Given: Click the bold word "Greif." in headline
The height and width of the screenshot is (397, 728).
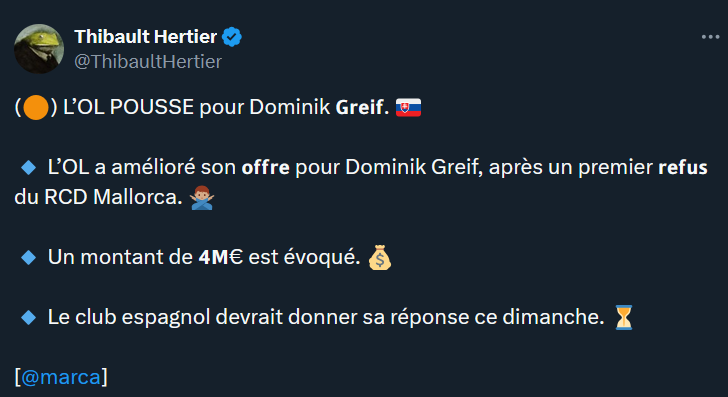Looking at the screenshot, I should pyautogui.click(x=362, y=107).
